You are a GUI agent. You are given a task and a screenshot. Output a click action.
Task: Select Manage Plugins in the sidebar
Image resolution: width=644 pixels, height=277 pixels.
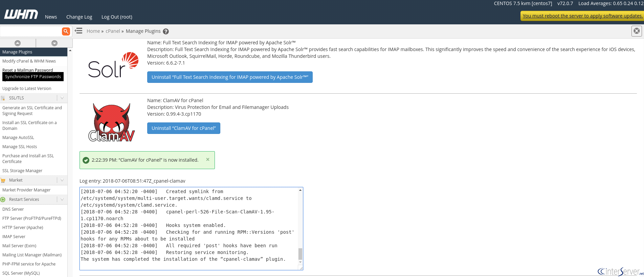coord(34,52)
